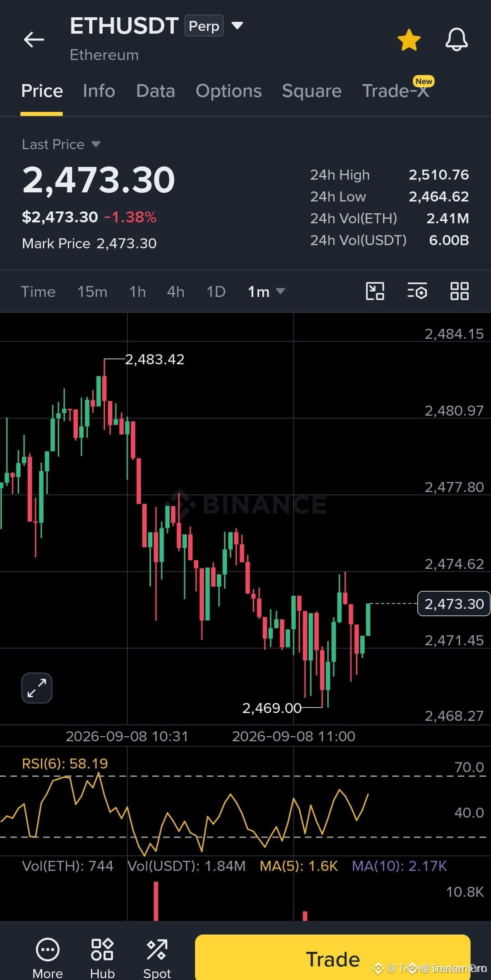The height and width of the screenshot is (980, 491).
Task: Select the 15m timeframe
Action: point(92,291)
